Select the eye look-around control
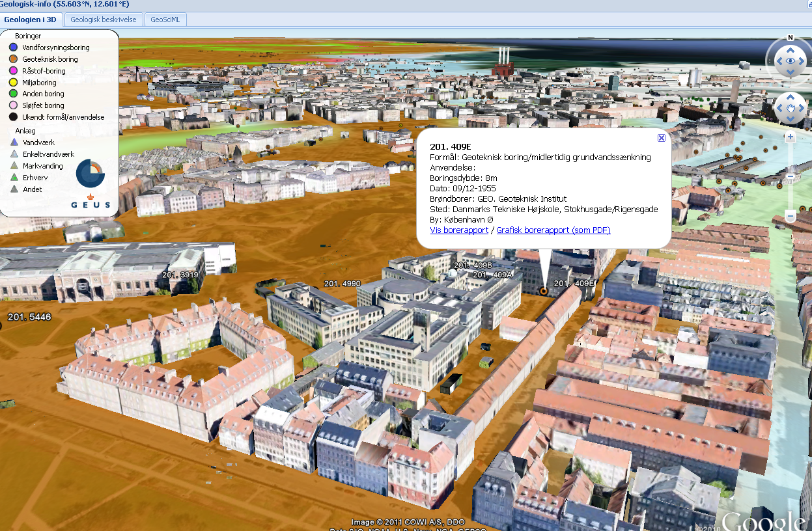The image size is (812, 531). pyautogui.click(x=790, y=60)
